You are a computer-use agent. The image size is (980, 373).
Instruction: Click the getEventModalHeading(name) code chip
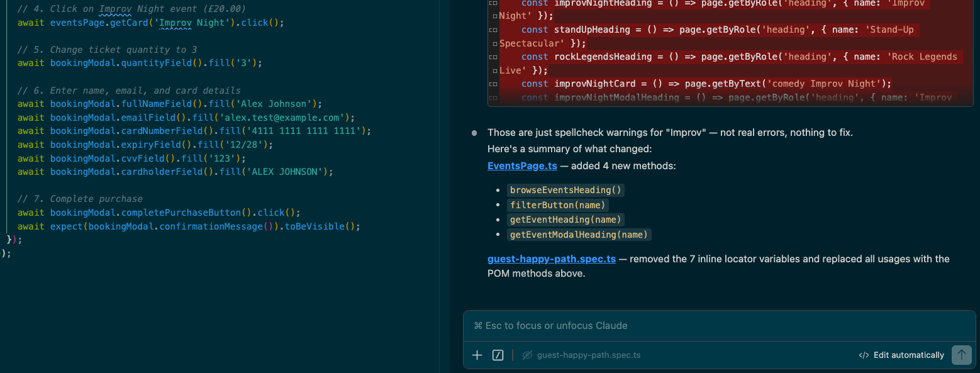coord(578,234)
